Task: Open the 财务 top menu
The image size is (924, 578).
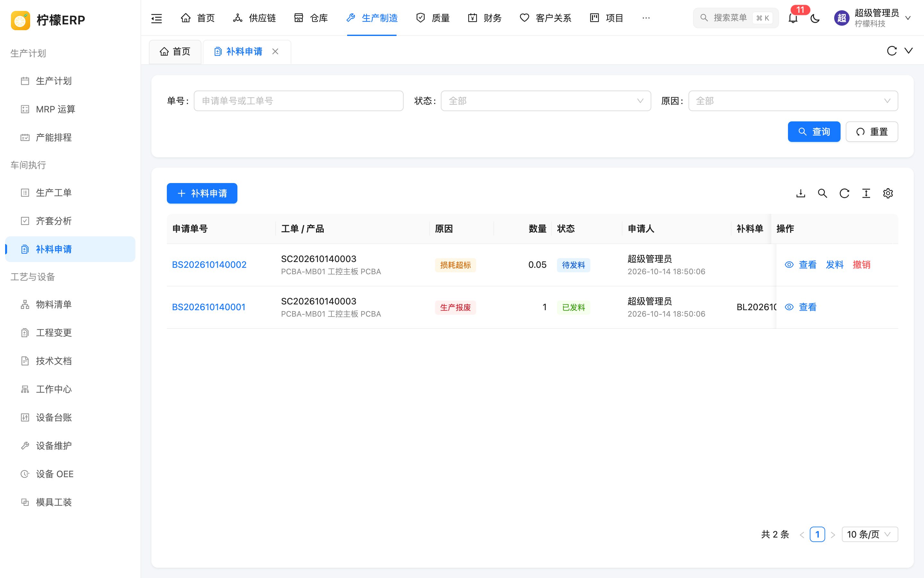Action: (x=484, y=18)
